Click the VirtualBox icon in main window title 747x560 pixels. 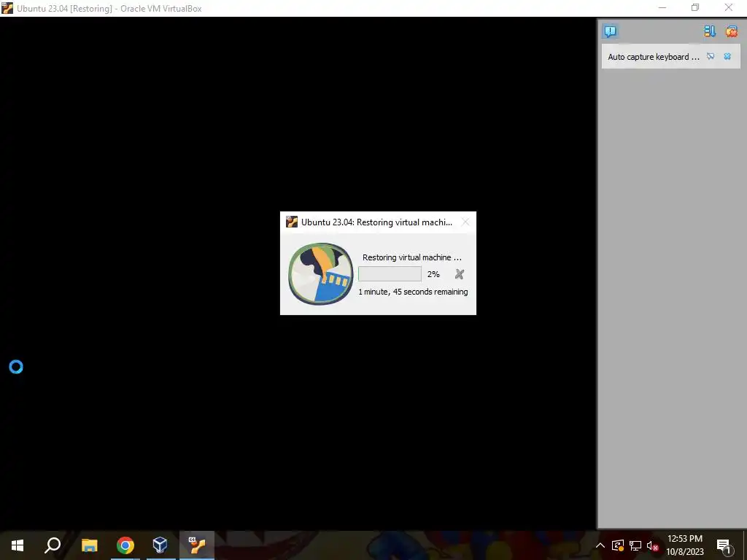7,8
